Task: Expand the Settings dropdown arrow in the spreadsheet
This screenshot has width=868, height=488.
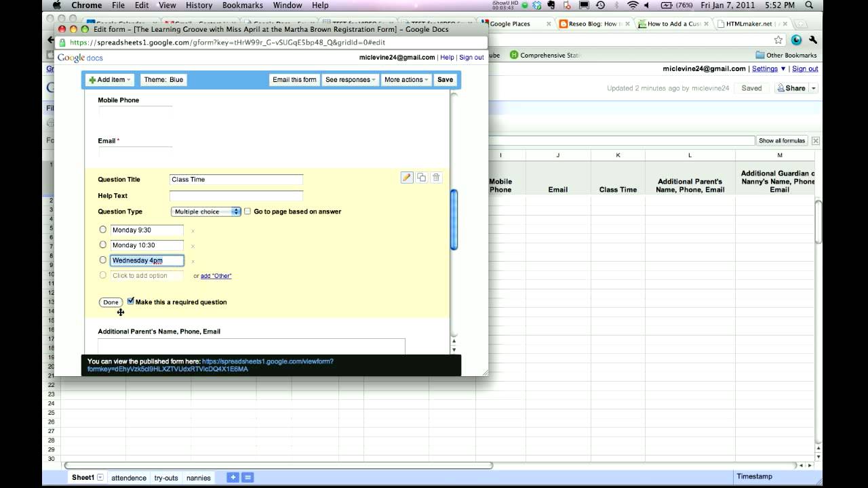Action: pos(783,69)
